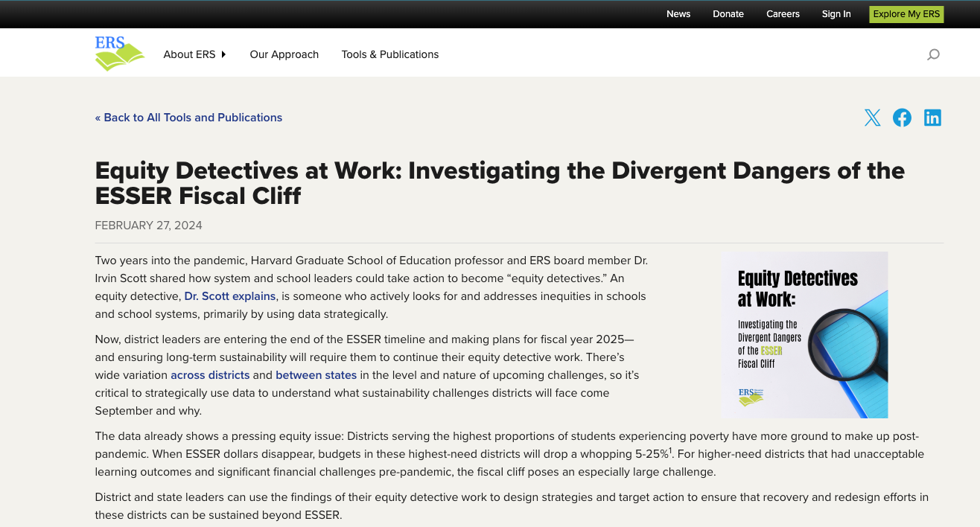
Task: Open the Donate page
Action: pyautogui.click(x=728, y=13)
